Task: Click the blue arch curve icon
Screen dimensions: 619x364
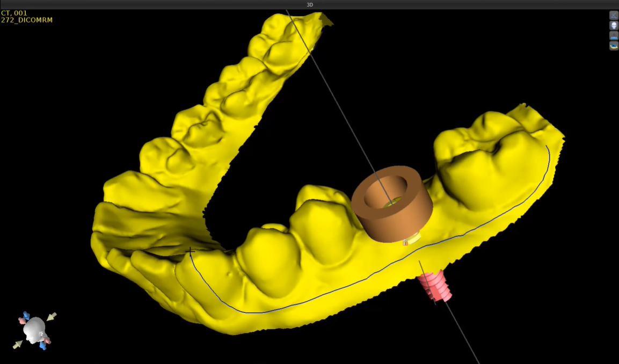Action: pyautogui.click(x=614, y=36)
